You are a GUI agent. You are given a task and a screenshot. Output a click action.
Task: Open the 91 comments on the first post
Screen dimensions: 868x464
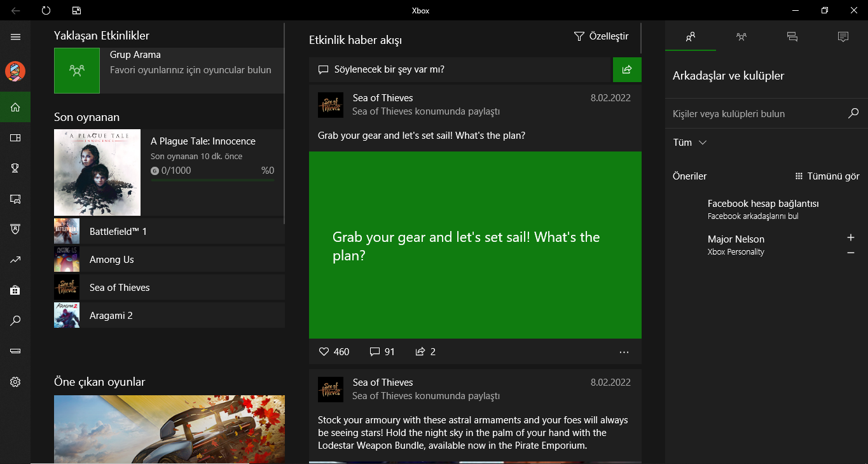pyautogui.click(x=382, y=351)
